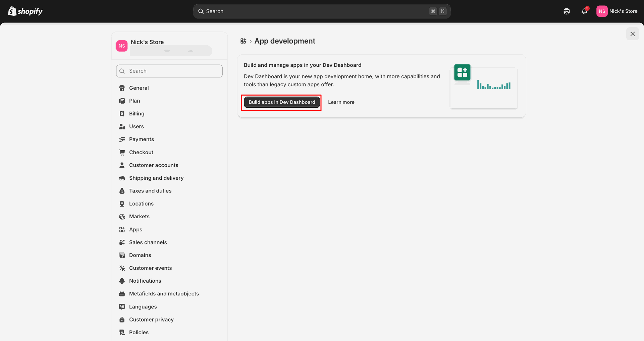Click the Policies icon

click(x=122, y=332)
